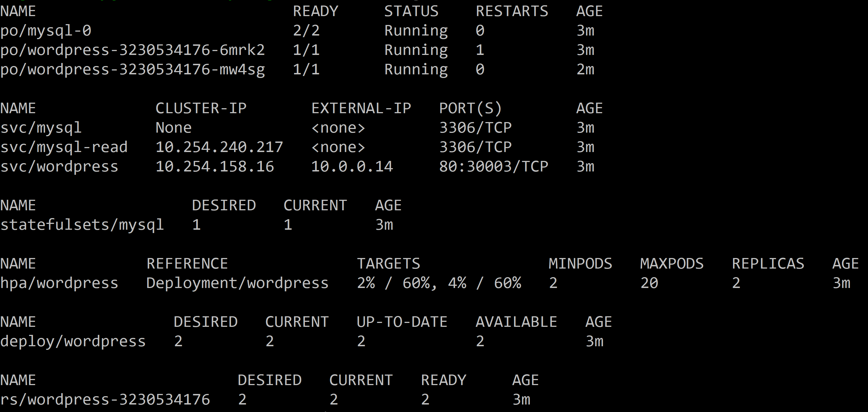Click pod name 'po/wordpress-3230534176-6mrk2'
This screenshot has height=412, width=868.
tap(132, 50)
